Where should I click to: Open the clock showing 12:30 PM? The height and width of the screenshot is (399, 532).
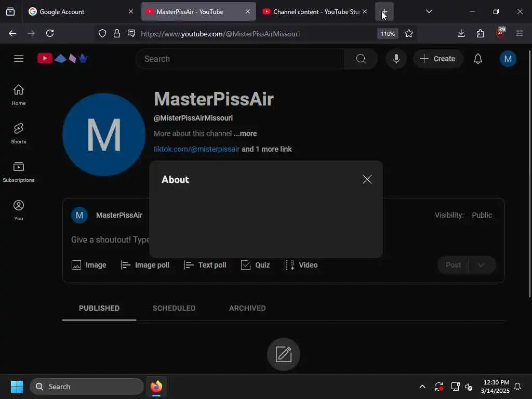coord(496,387)
